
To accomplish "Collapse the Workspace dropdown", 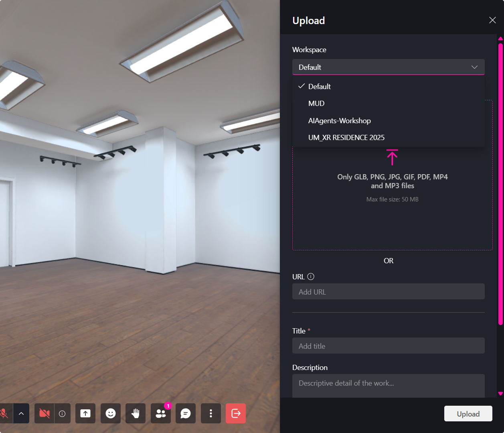I will pos(388,67).
